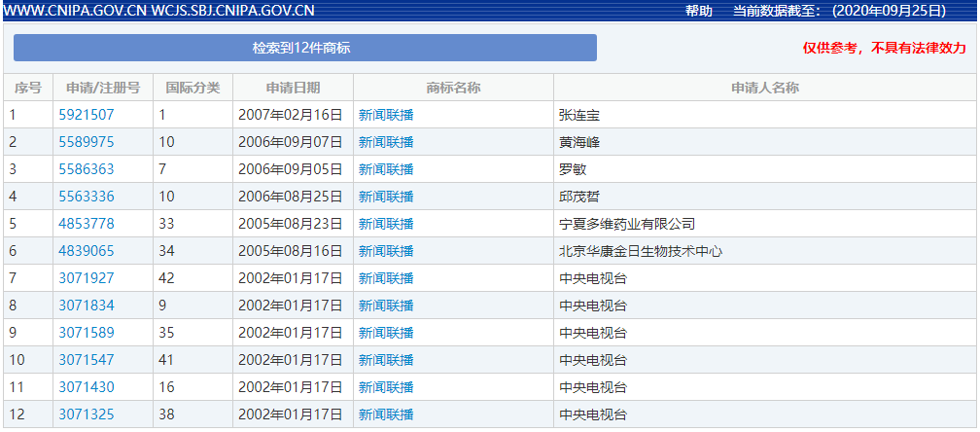The height and width of the screenshot is (432, 980).
Task: Open registration number 3071325
Action: point(87,414)
